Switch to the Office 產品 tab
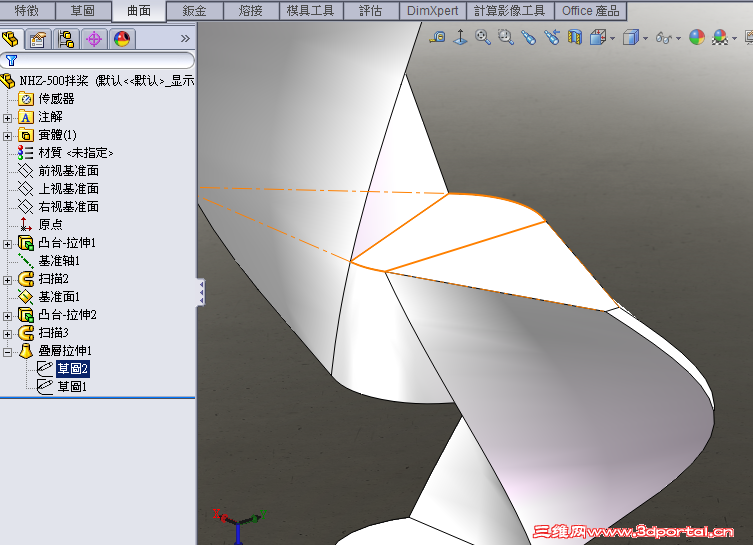The width and height of the screenshot is (753, 545). (590, 10)
